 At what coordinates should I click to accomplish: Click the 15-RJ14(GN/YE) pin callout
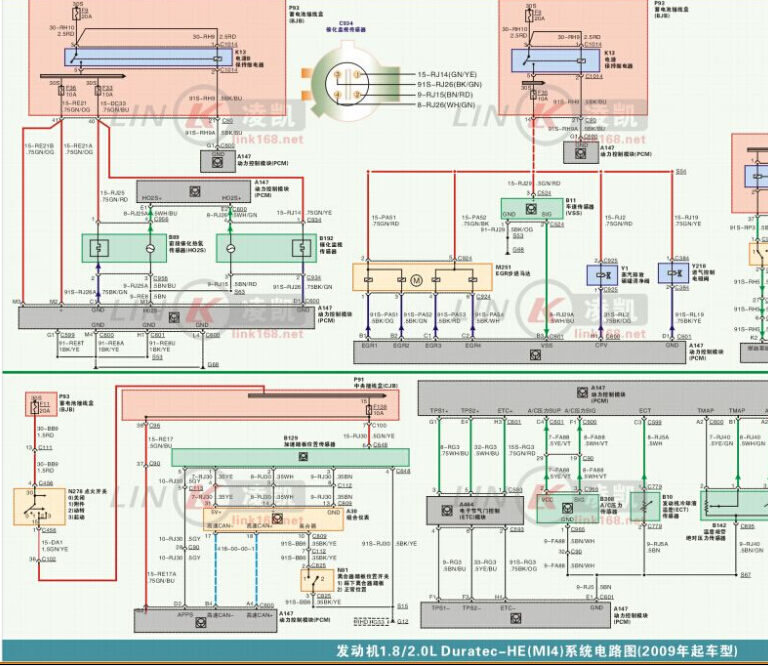pos(447,74)
